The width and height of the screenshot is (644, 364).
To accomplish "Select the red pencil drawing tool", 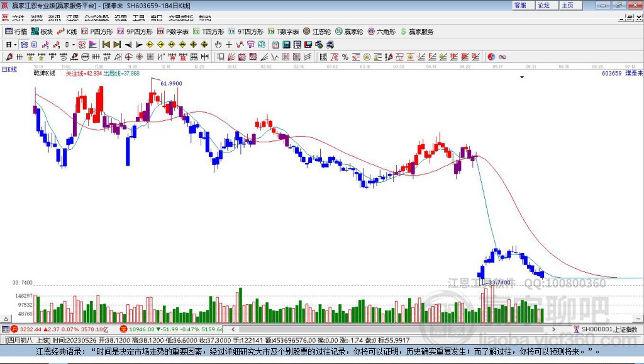I will coord(9,57).
